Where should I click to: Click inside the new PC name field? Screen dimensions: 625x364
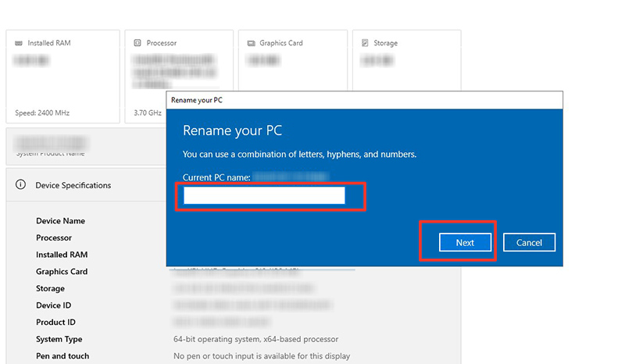click(264, 196)
